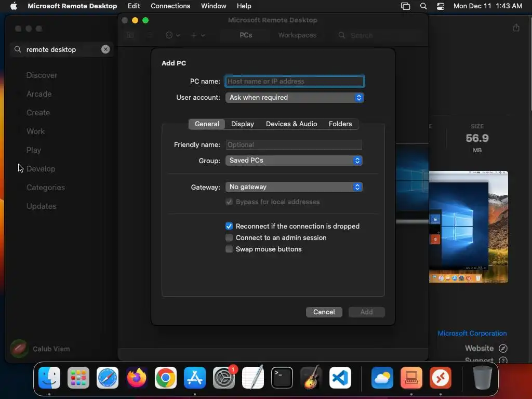Click the sidebar view toggle icon in toolbar
Viewport: 532px width, 399px height.
130,35
